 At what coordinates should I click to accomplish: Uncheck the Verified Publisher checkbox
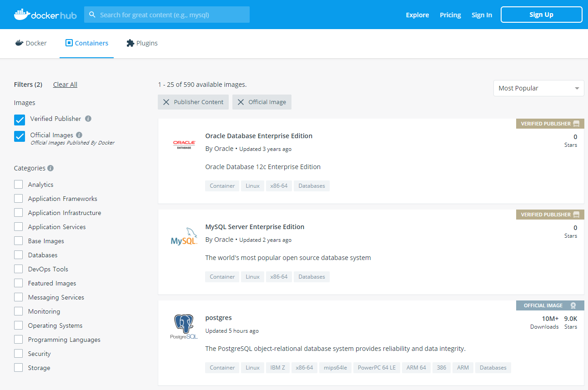pyautogui.click(x=20, y=120)
